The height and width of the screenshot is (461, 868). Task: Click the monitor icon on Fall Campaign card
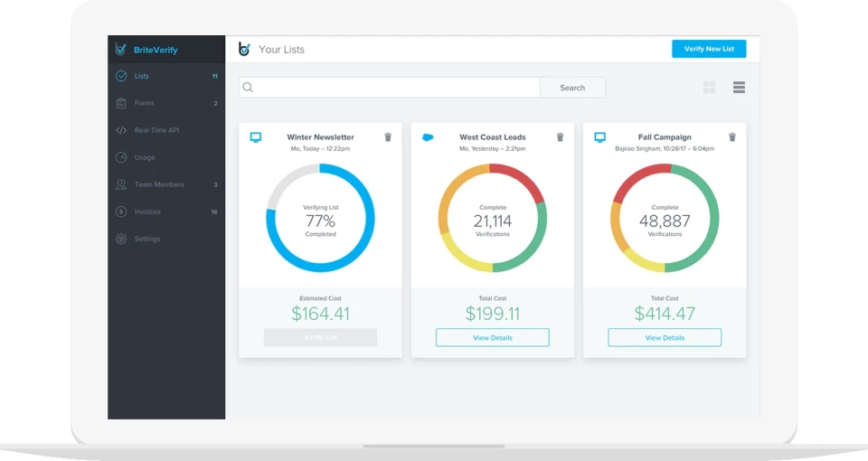(x=599, y=137)
